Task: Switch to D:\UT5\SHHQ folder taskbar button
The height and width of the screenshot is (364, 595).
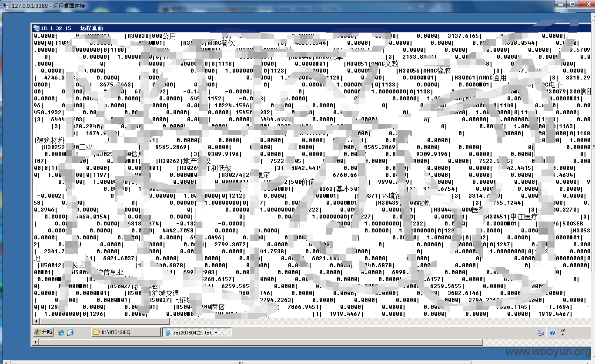Action: 126,332
